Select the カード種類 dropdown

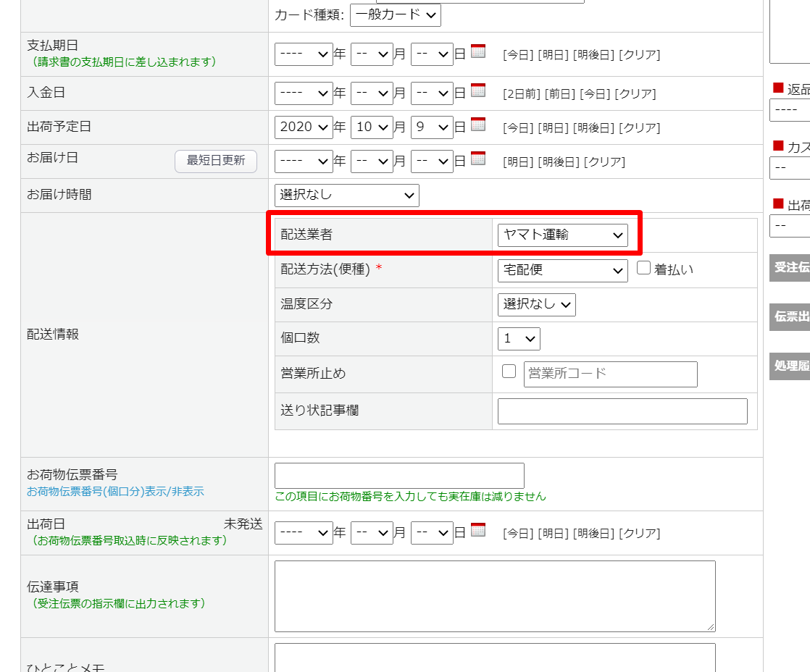click(395, 14)
